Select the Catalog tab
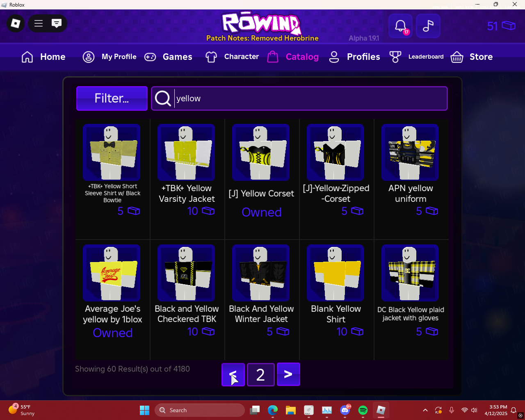 pos(293,57)
